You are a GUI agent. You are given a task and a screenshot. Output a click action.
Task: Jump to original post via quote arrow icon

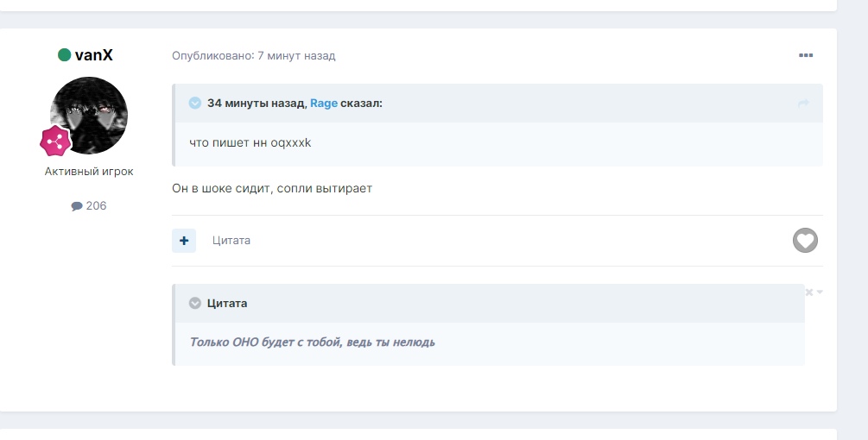point(803,104)
